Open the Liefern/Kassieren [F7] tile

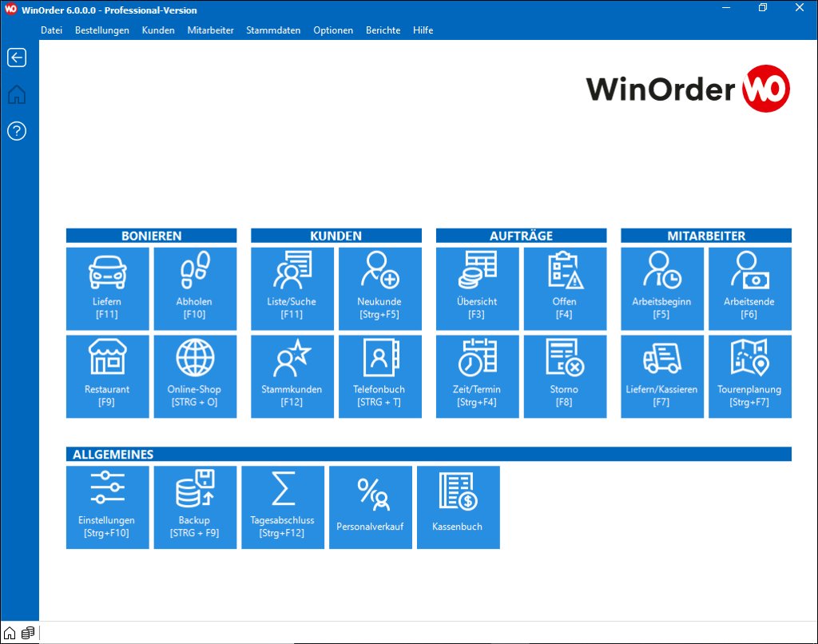tap(662, 376)
